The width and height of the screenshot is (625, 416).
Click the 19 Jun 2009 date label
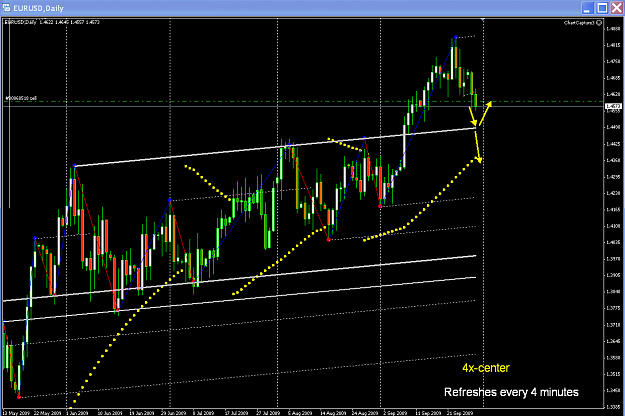click(142, 413)
